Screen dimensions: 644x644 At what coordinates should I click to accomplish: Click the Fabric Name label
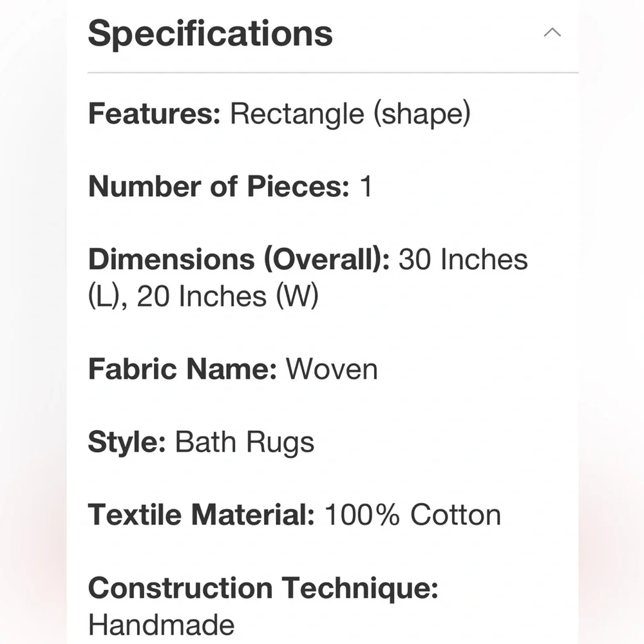tap(183, 369)
